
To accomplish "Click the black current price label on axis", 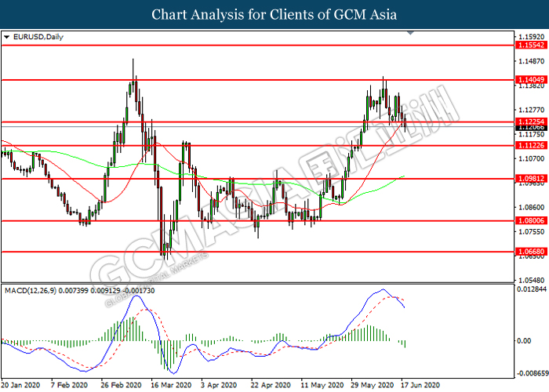I will click(531, 128).
